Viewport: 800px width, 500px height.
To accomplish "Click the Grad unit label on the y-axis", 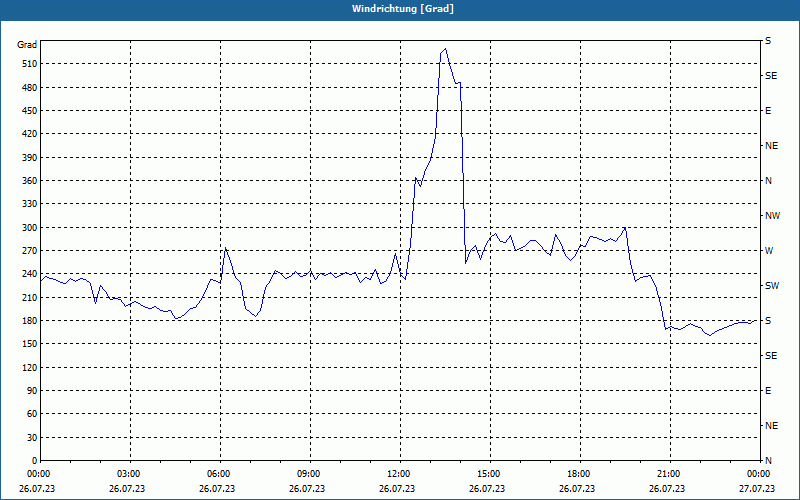I will 27,45.
